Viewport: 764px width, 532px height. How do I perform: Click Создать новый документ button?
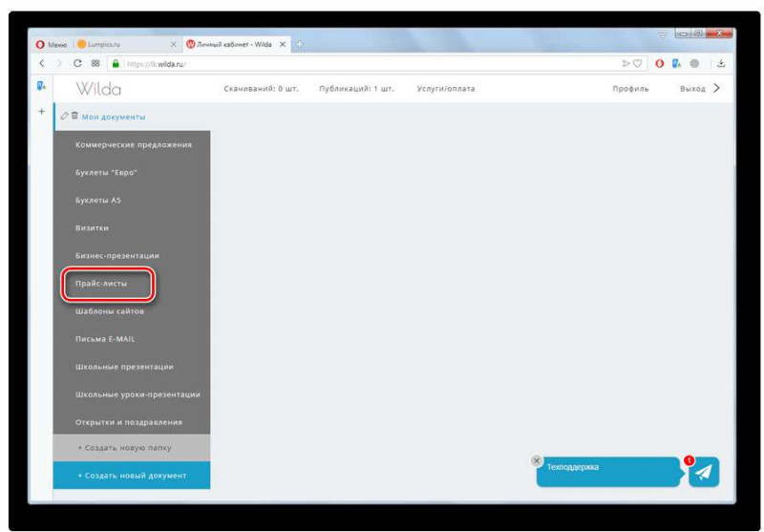(132, 476)
